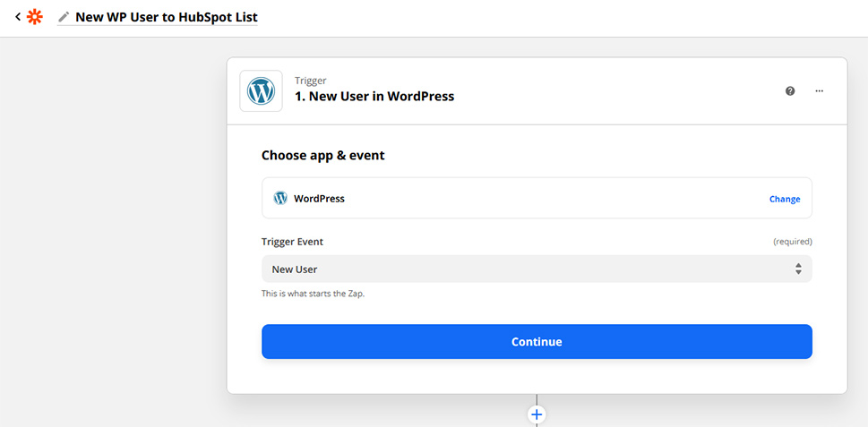Open the three-dot more options menu
The height and width of the screenshot is (427, 868).
[820, 90]
